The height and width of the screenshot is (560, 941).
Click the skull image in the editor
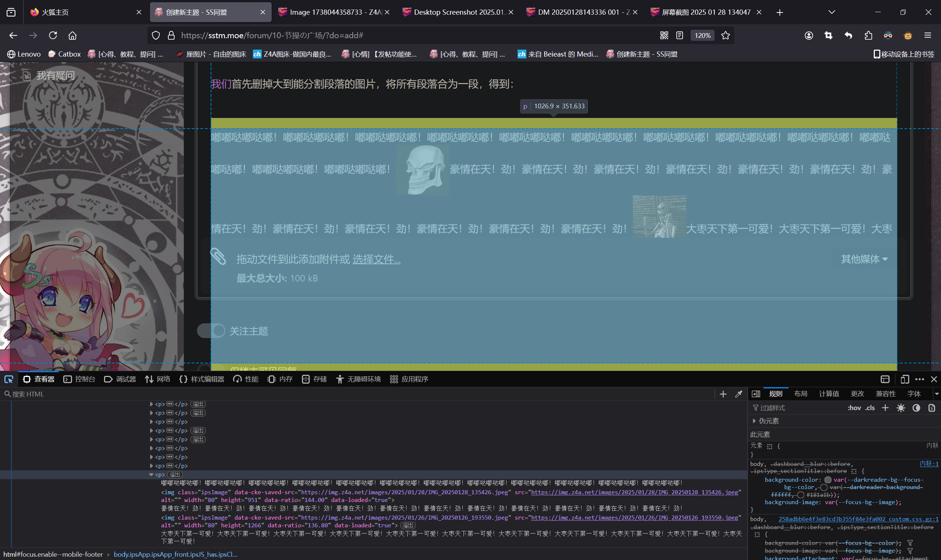423,170
